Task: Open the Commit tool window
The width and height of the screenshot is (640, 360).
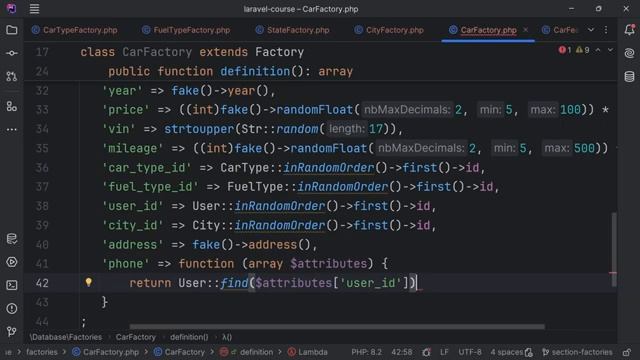Action: point(11,53)
